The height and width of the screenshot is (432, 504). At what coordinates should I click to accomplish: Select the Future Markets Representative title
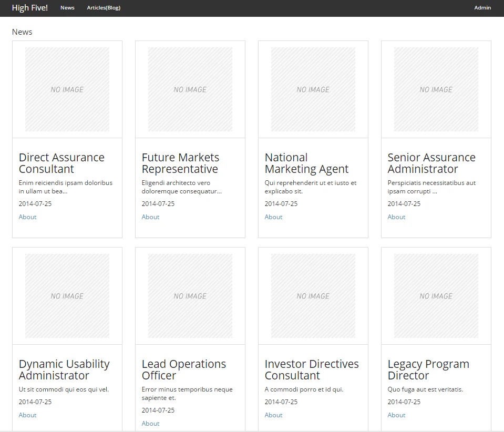180,163
